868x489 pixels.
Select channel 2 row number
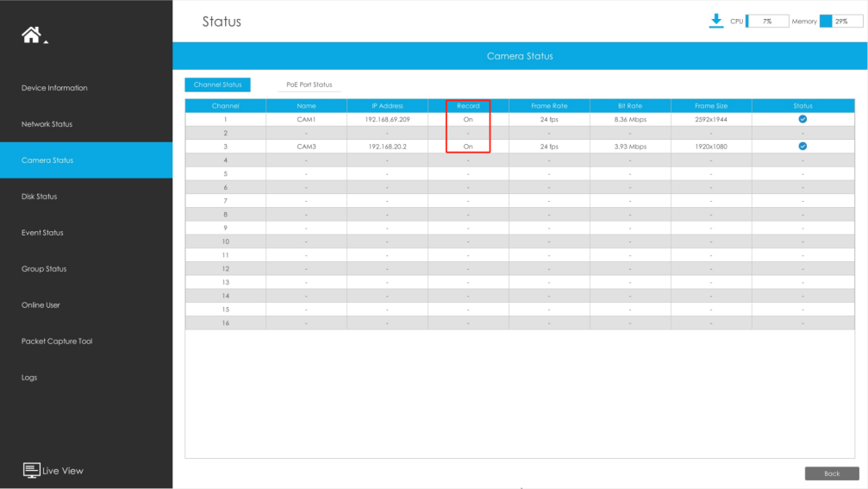point(225,133)
